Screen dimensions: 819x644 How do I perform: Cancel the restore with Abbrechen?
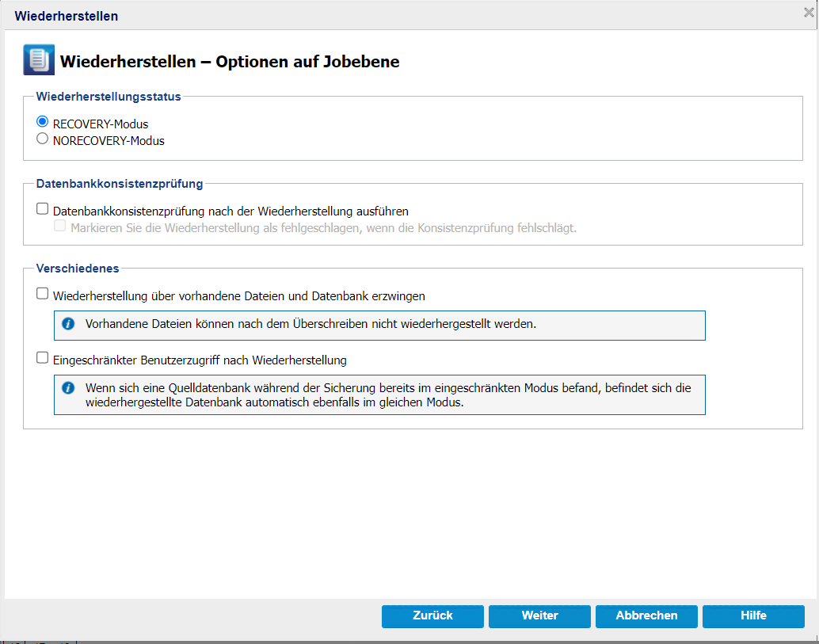pyautogui.click(x=646, y=615)
